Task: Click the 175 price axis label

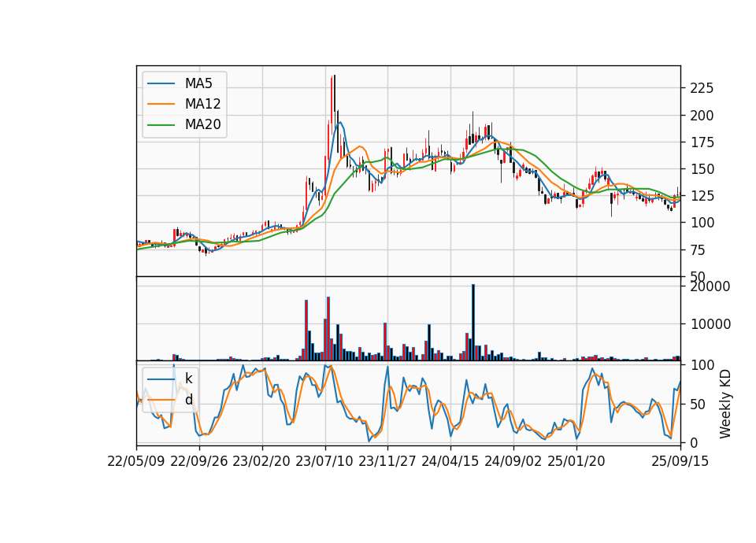Action: click(702, 142)
